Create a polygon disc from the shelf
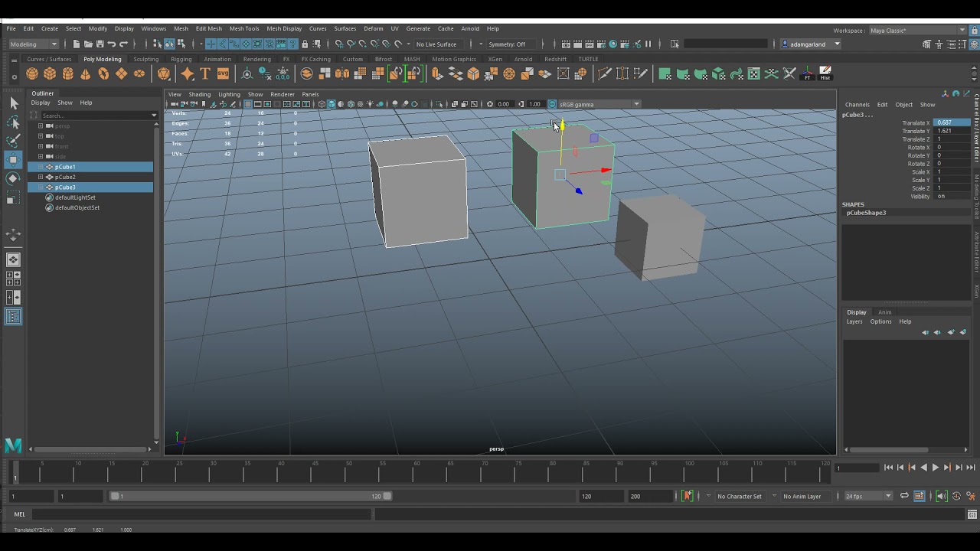Screen dimensions: 980x551 coord(139,74)
